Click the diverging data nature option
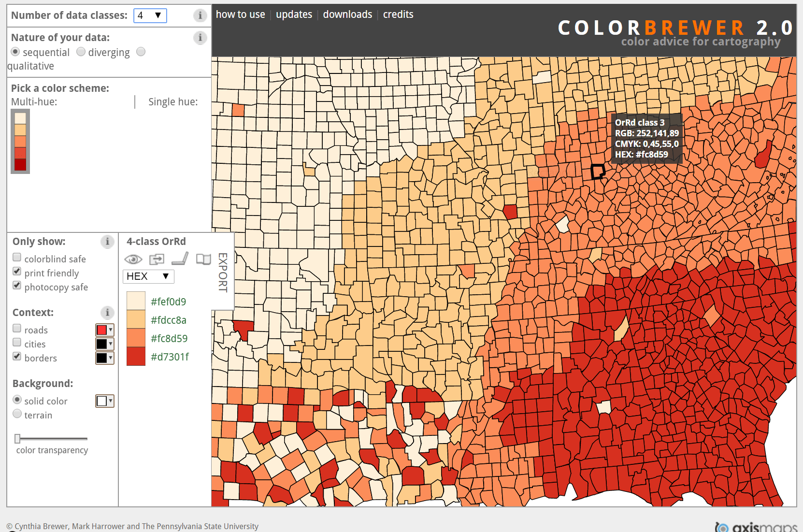Screen dimensions: 803x532 pos(81,52)
